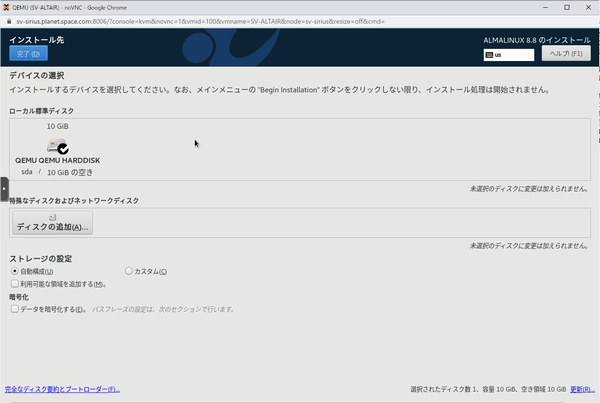600x403 pixels.
Task: Click the keyboard icon beside us layout
Action: point(489,55)
